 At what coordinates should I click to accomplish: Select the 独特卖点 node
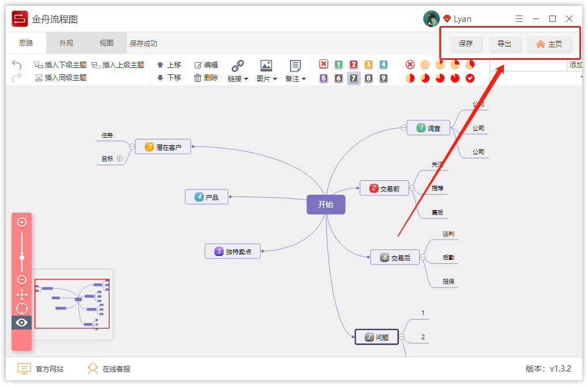click(x=232, y=251)
